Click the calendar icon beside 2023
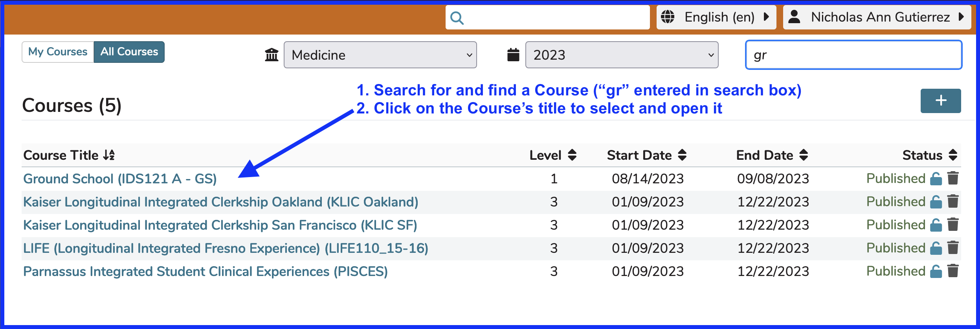The height and width of the screenshot is (329, 980). [513, 55]
